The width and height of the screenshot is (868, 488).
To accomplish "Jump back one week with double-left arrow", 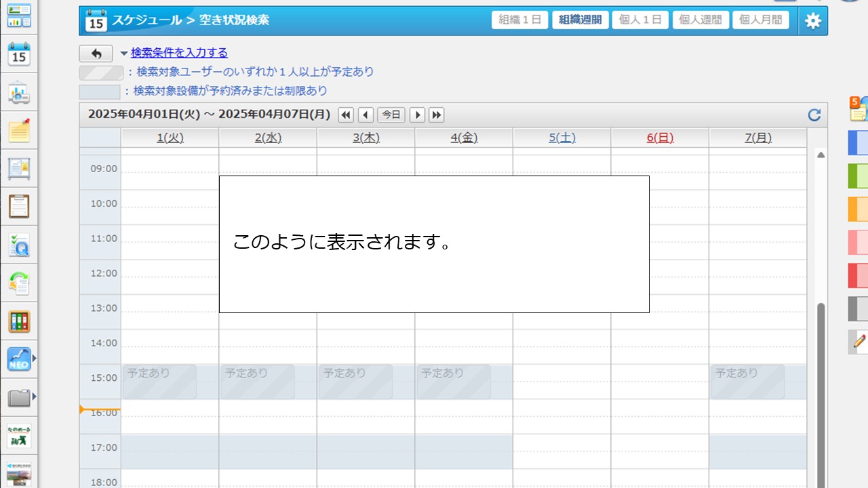I will coord(346,115).
